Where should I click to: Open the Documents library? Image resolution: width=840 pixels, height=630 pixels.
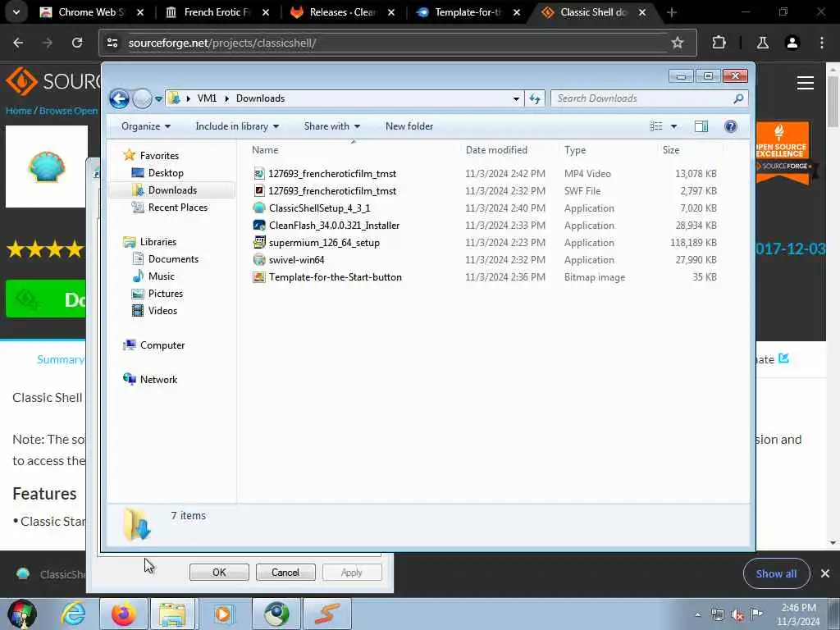pyautogui.click(x=173, y=258)
